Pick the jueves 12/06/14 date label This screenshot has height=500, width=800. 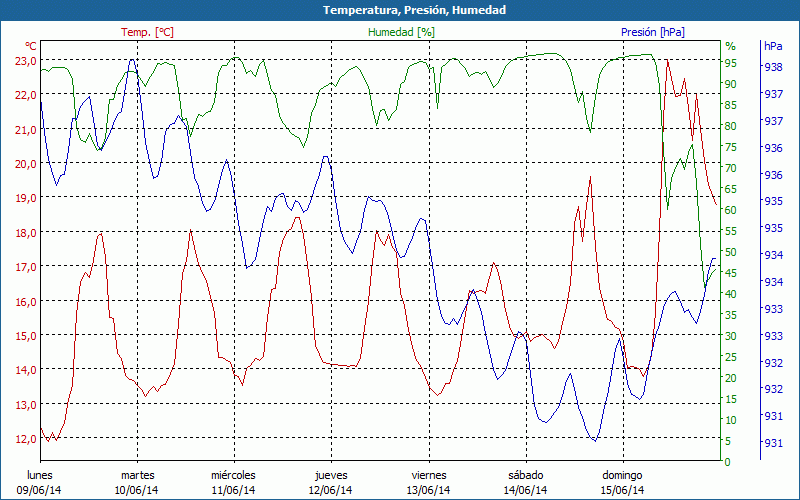click(x=331, y=482)
